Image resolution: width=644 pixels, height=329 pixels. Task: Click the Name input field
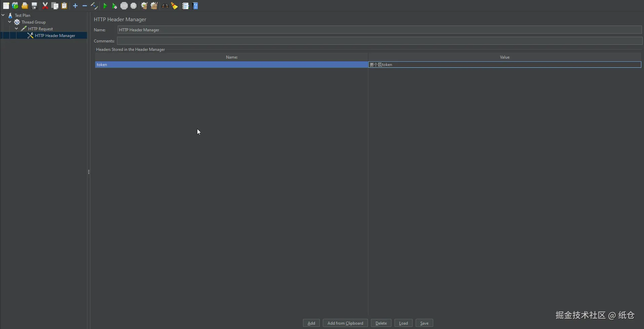[x=380, y=30]
